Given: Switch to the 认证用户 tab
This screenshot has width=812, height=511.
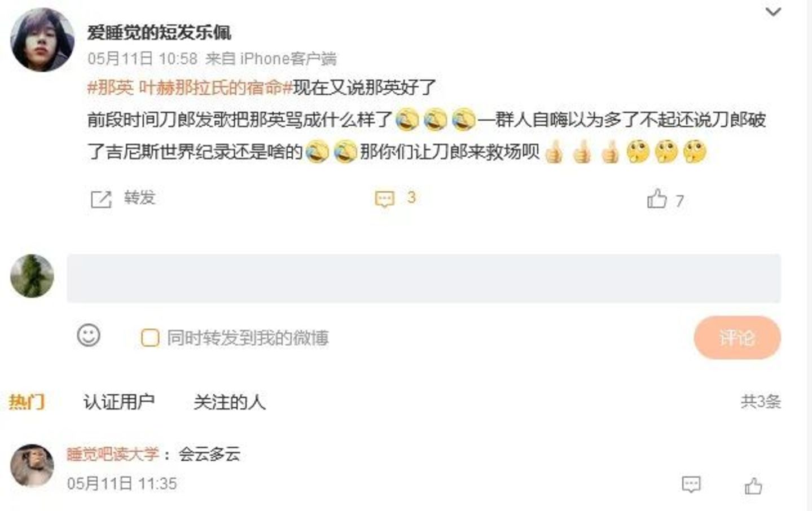Looking at the screenshot, I should click(119, 402).
